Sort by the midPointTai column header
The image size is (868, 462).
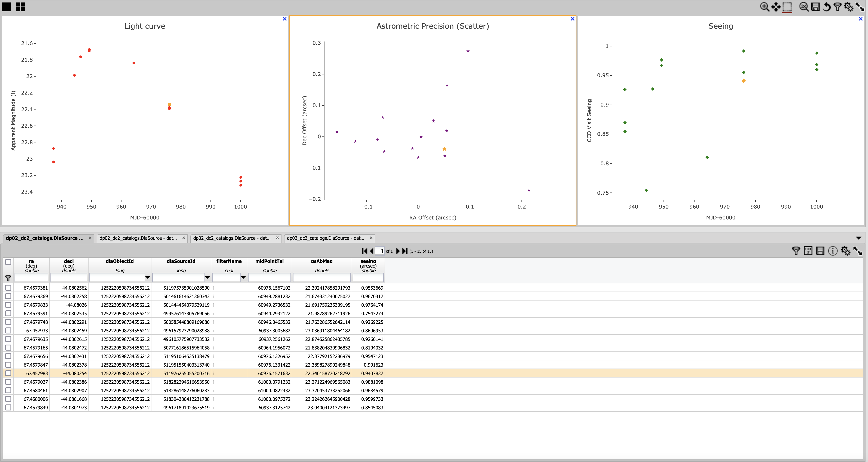pos(269,261)
